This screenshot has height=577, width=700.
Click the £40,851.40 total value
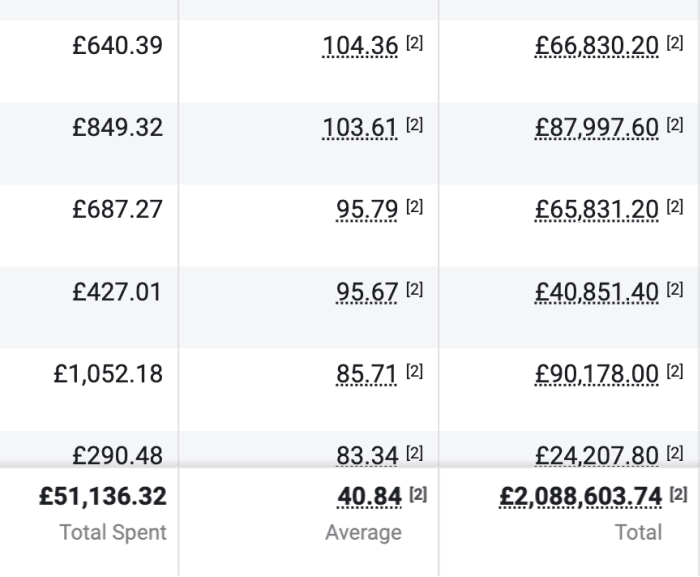pyautogui.click(x=596, y=292)
